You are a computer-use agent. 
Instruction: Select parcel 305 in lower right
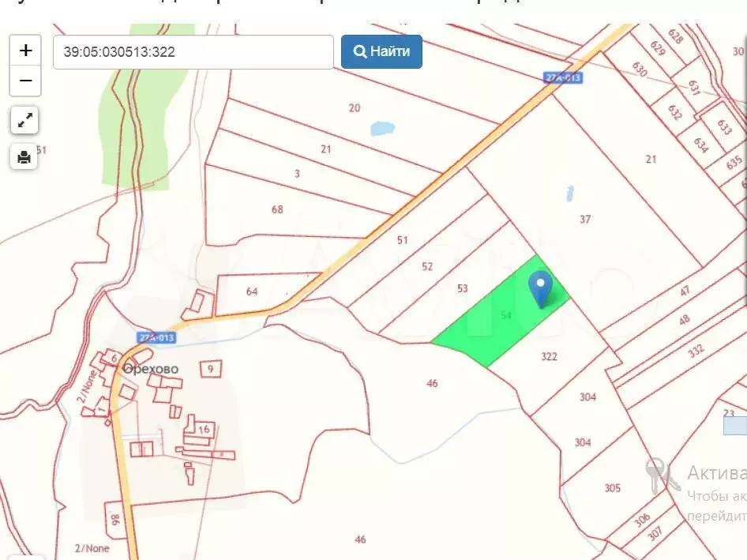click(612, 488)
